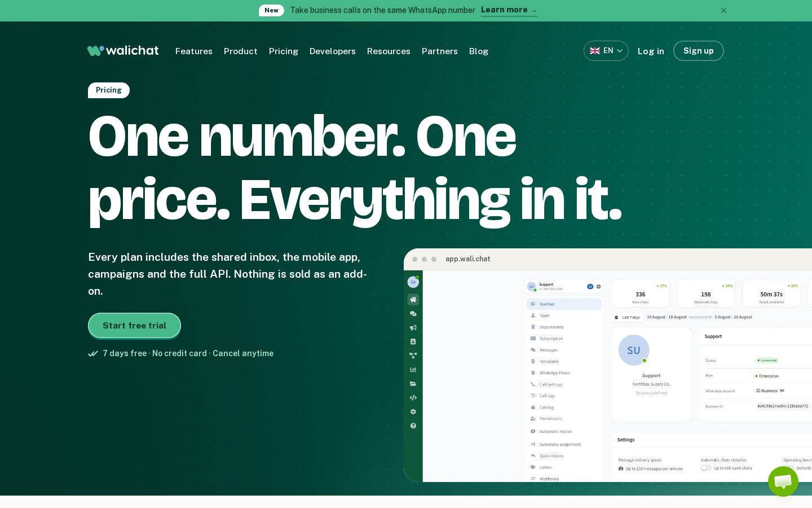Click the gear settings icon in app sidebar

(x=413, y=411)
